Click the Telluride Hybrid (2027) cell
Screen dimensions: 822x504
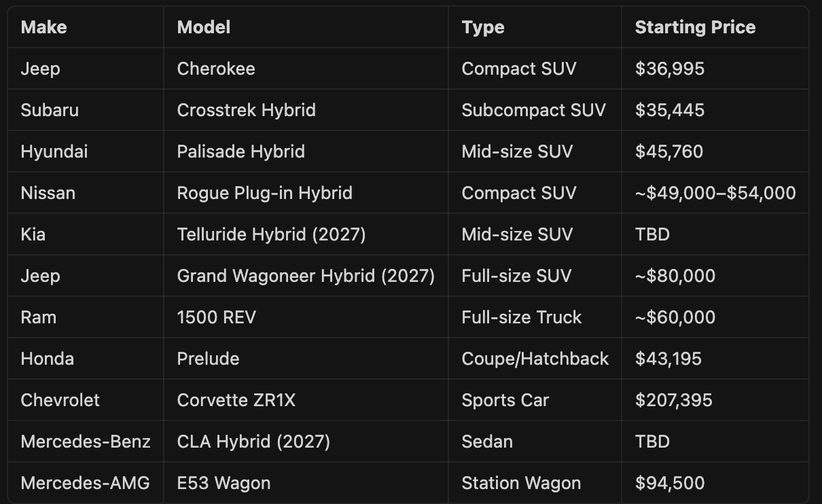[271, 234]
